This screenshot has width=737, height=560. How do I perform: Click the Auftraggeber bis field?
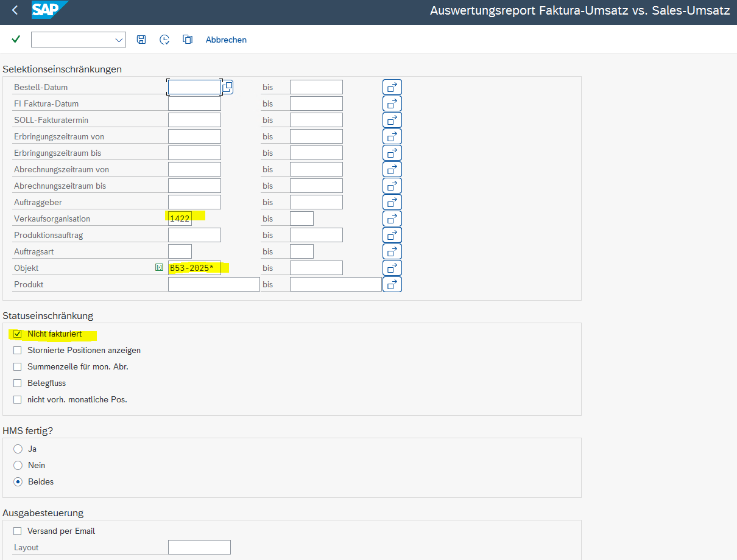tap(316, 202)
